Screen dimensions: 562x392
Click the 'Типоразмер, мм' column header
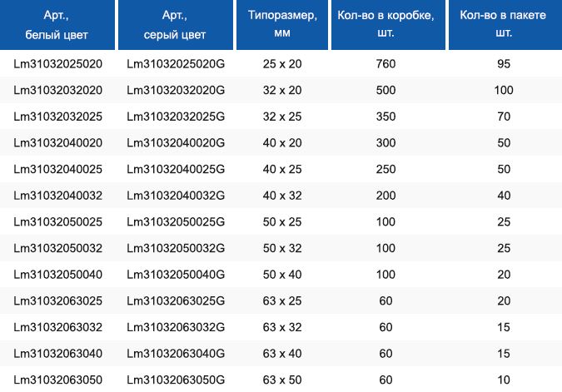pyautogui.click(x=282, y=25)
